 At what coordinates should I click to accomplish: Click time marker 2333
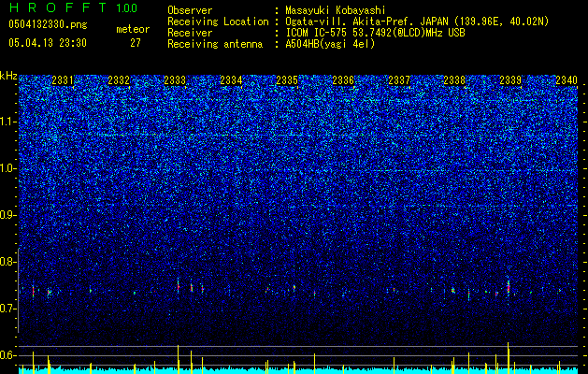point(175,79)
